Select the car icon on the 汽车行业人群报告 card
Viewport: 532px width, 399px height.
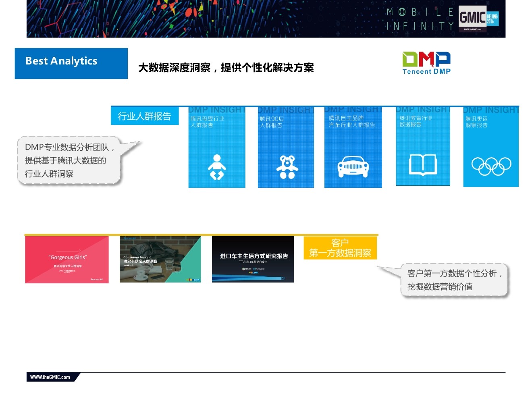pyautogui.click(x=353, y=166)
